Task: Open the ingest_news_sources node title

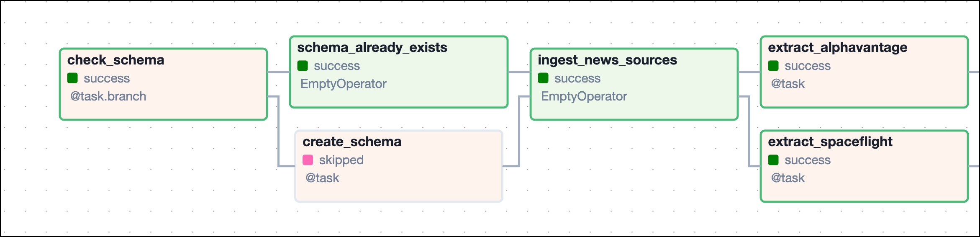Action: point(607,60)
